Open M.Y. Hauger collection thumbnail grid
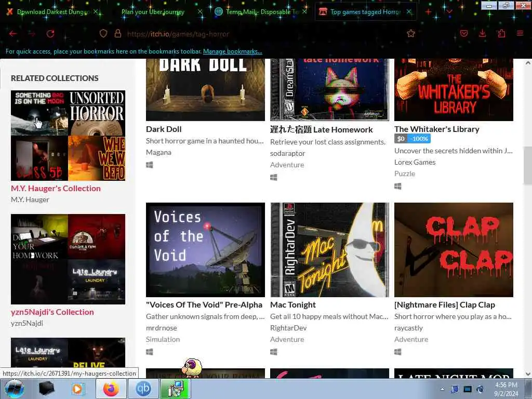Screen dimensions: 532x399 click(x=68, y=136)
